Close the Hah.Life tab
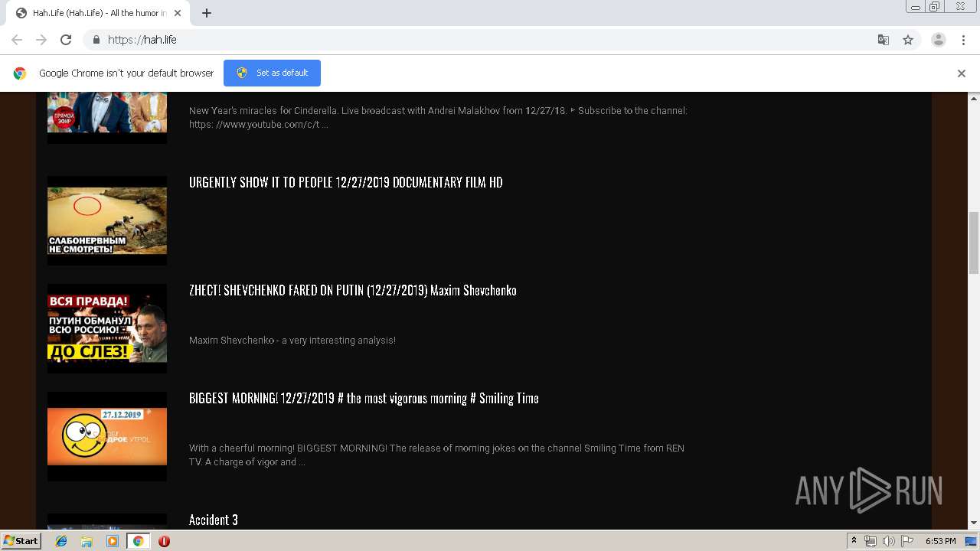Image resolution: width=980 pixels, height=551 pixels. click(x=178, y=13)
